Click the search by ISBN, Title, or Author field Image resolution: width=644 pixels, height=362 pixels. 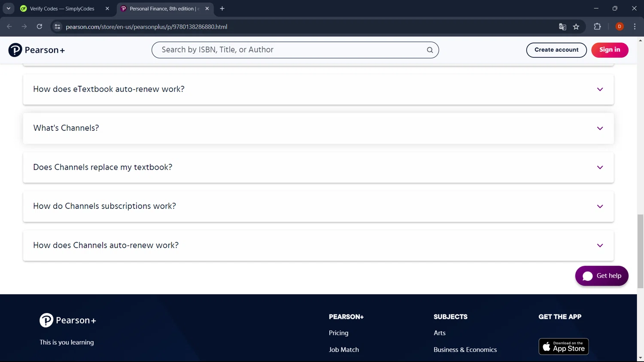pyautogui.click(x=295, y=50)
